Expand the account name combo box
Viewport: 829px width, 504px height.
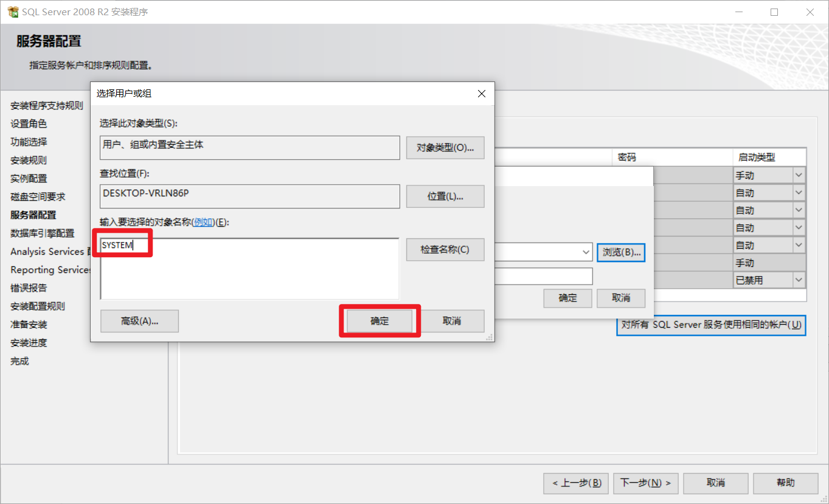[586, 252]
